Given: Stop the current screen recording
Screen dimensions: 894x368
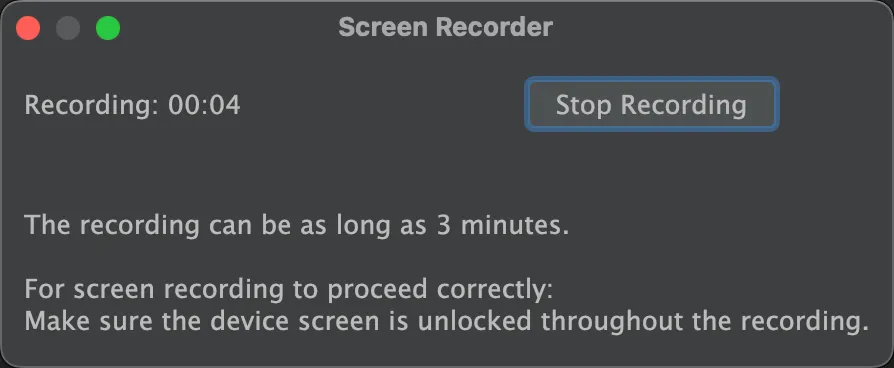Looking at the screenshot, I should 651,104.
